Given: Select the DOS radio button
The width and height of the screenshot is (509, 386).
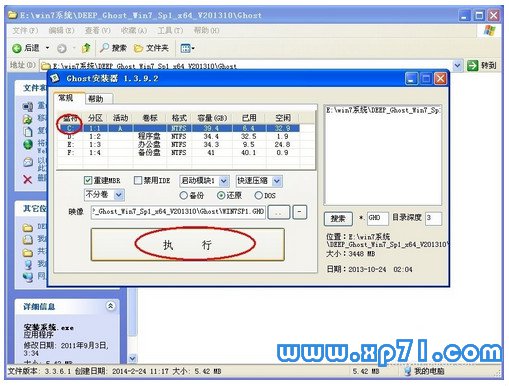Looking at the screenshot, I should click(x=258, y=195).
